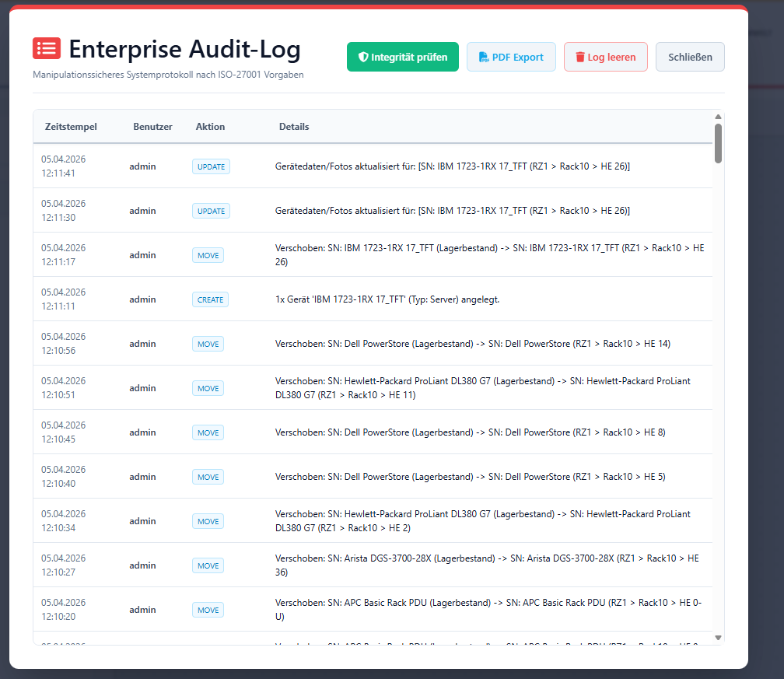Click timestamp 05.04.2026 12:11:17

(64, 255)
